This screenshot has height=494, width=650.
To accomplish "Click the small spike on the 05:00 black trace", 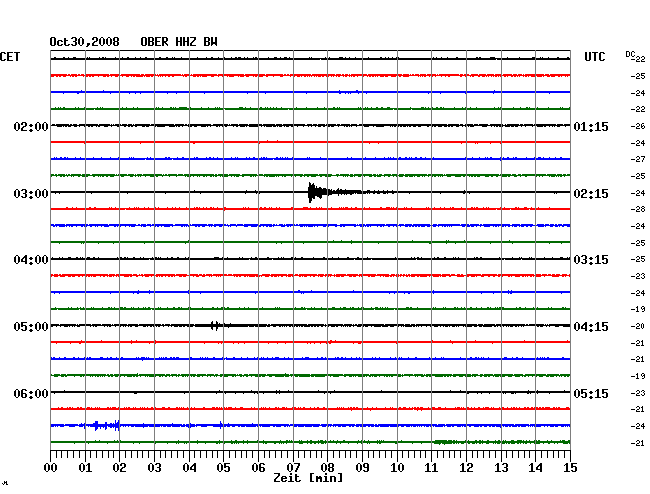I will pyautogui.click(x=214, y=325).
